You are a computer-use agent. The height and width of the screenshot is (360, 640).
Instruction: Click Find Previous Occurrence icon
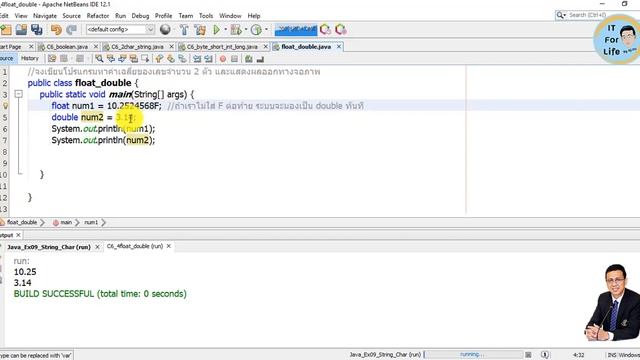pos(111,59)
